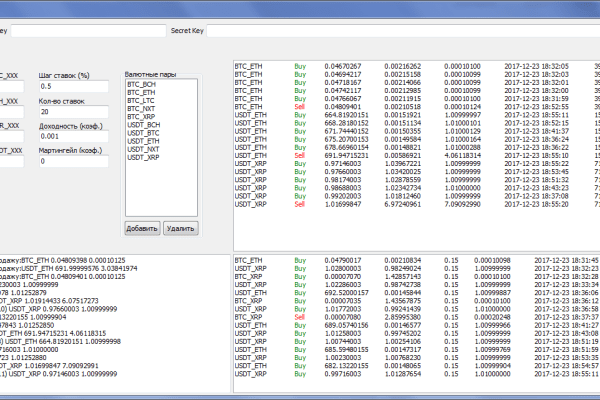Choose BTC_LTC in the currency pairs list
This screenshot has width=600, height=400.
(x=142, y=101)
